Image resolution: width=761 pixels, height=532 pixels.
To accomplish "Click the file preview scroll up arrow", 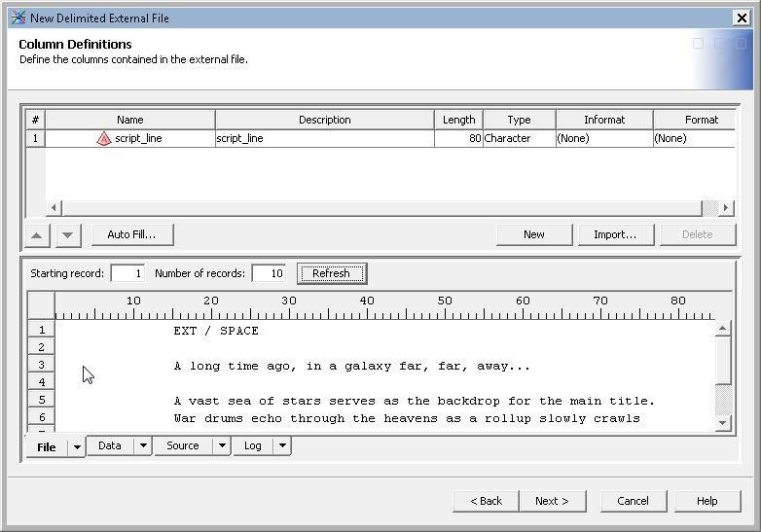I will click(723, 330).
